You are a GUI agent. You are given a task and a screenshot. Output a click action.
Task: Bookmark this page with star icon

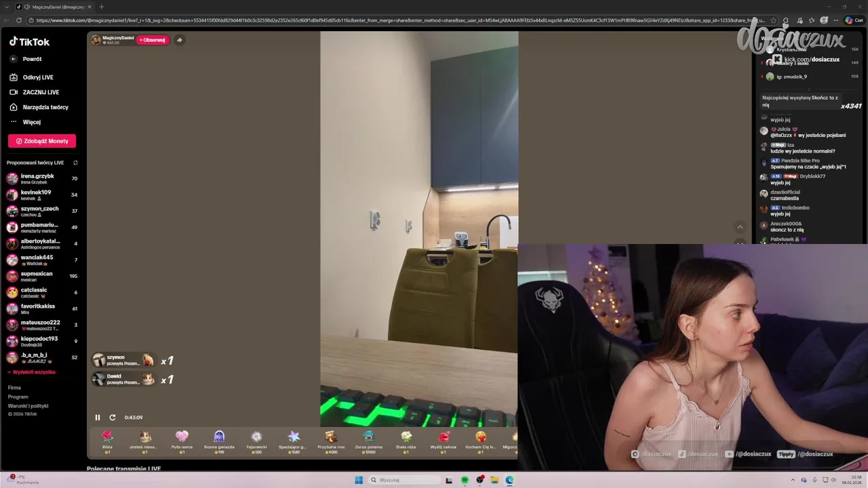(773, 20)
